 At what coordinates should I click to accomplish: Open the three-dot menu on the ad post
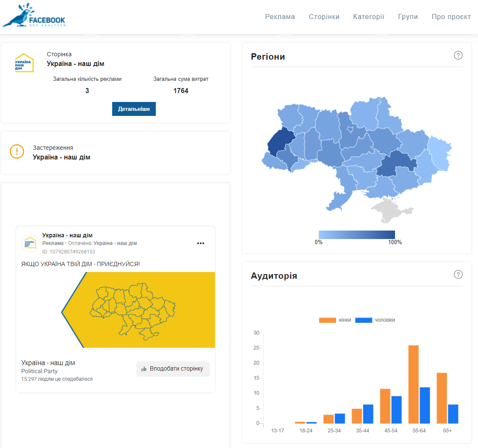(x=201, y=243)
